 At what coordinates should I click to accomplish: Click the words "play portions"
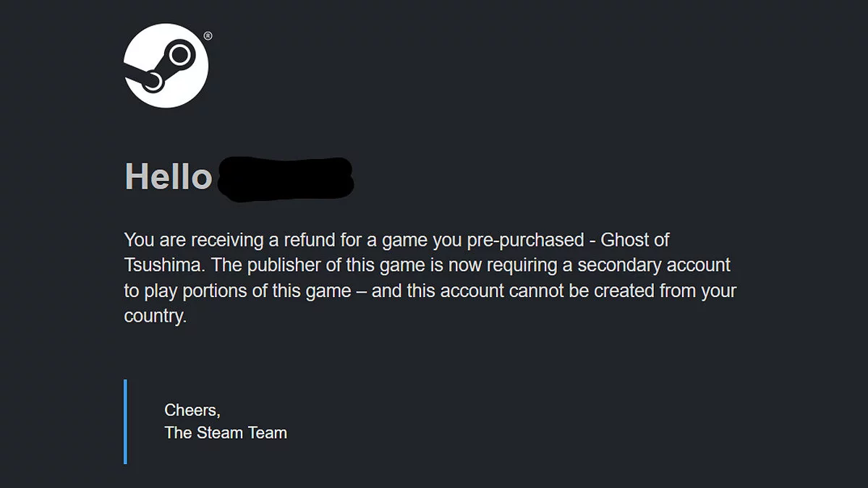[197, 291]
